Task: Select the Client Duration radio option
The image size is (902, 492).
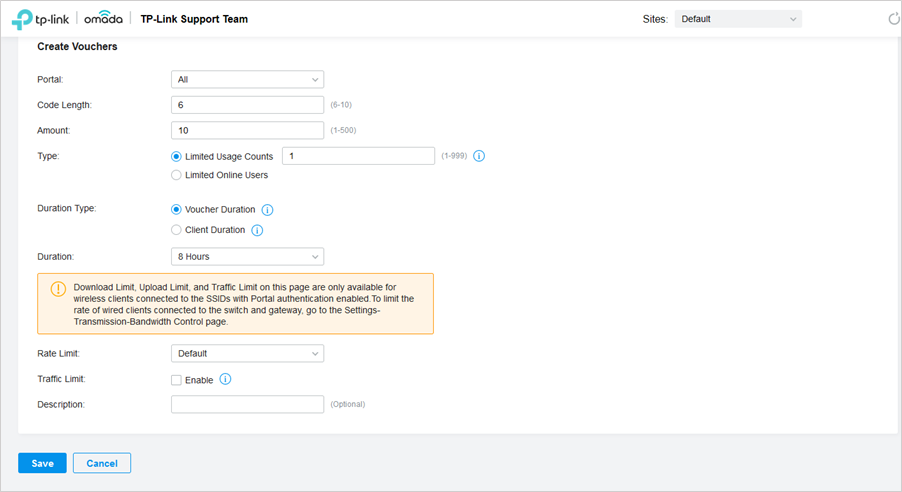Action: tap(176, 230)
